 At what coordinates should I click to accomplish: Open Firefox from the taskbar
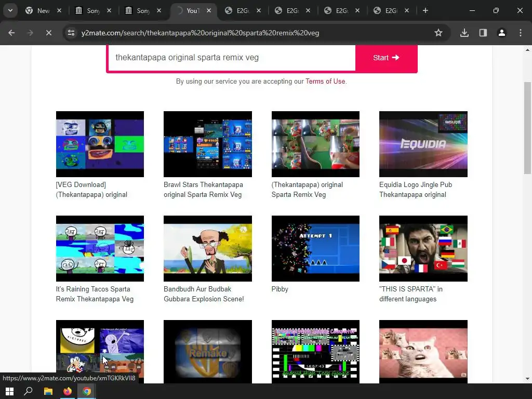[68, 391]
